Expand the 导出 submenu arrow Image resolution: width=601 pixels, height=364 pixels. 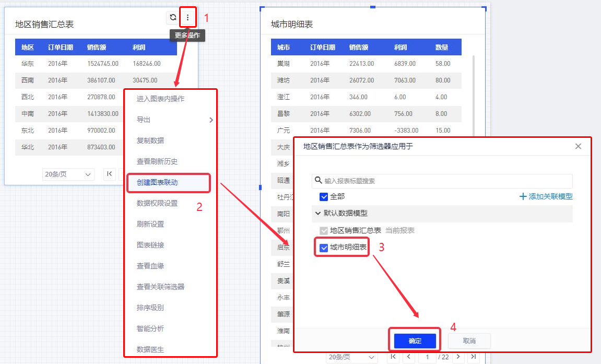point(211,120)
